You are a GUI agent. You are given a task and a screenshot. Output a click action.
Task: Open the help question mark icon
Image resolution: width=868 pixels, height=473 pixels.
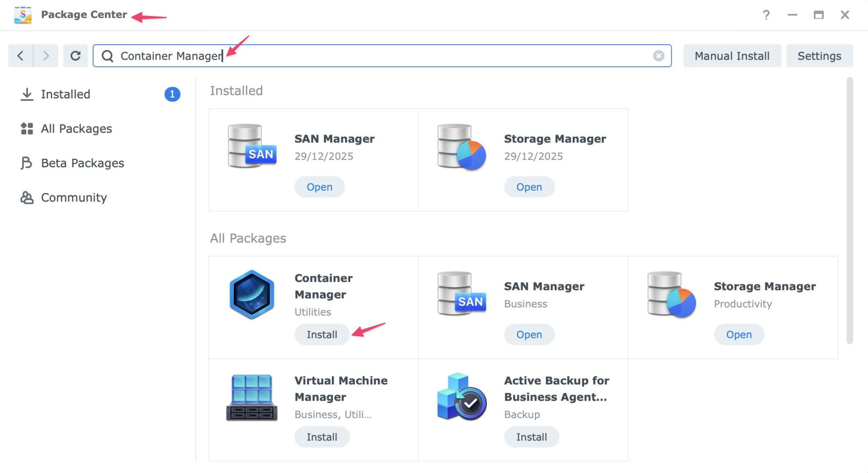click(766, 15)
